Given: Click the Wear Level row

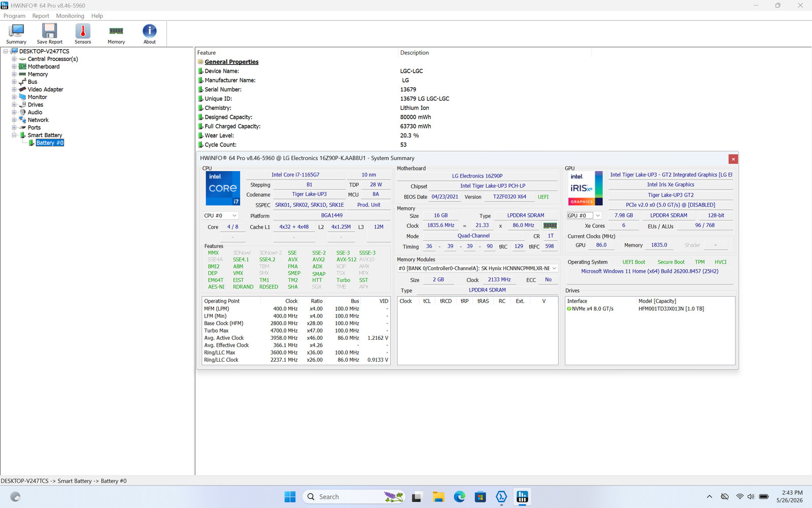Looking at the screenshot, I should 308,136.
